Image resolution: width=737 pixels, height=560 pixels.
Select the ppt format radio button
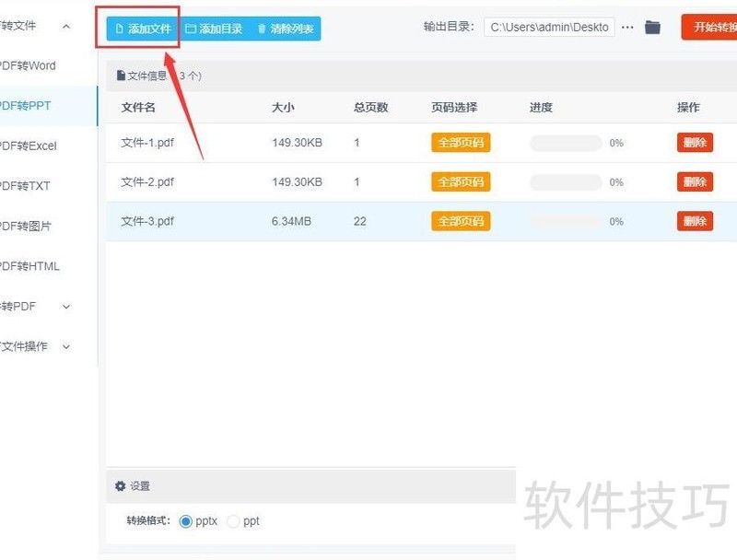[233, 521]
